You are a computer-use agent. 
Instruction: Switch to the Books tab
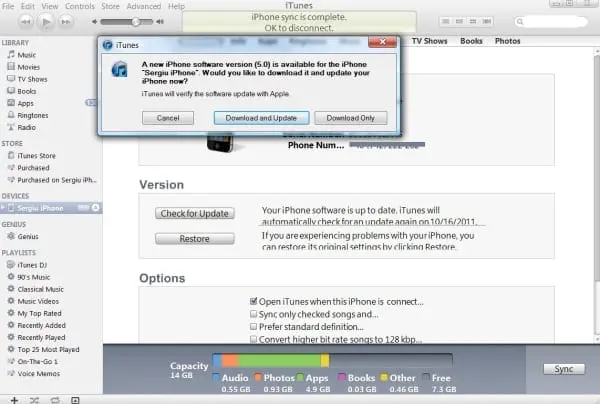coord(471,41)
